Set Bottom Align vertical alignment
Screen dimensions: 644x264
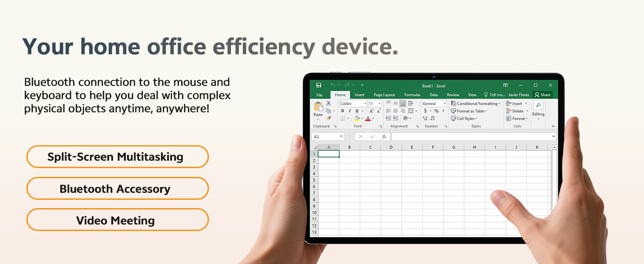click(402, 103)
